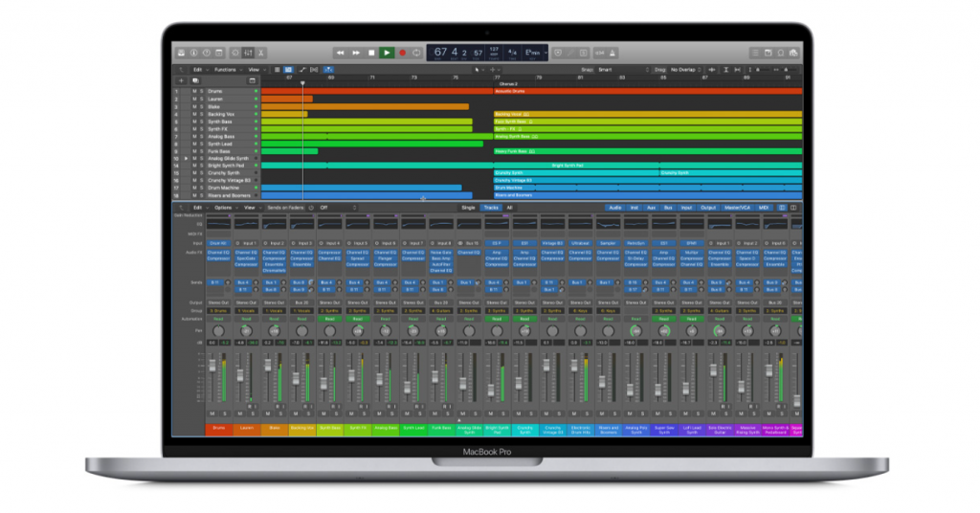The width and height of the screenshot is (980, 513).
Task: Open the Snap mode dropdown
Action: (x=624, y=70)
